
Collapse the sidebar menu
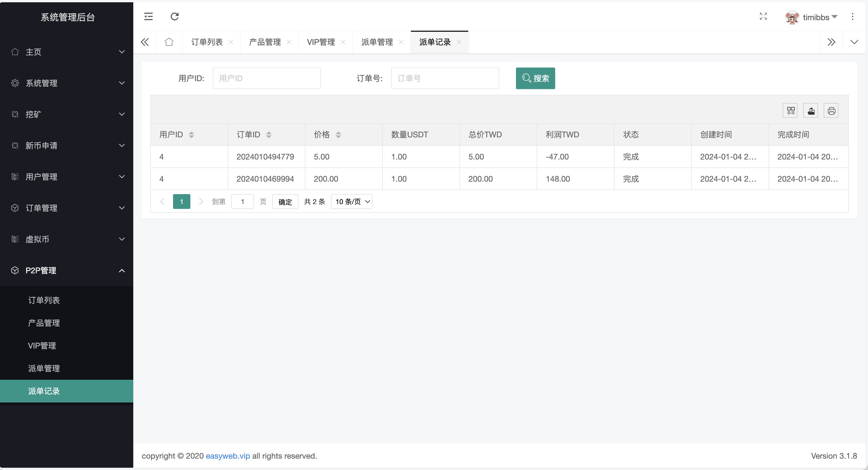(148, 16)
